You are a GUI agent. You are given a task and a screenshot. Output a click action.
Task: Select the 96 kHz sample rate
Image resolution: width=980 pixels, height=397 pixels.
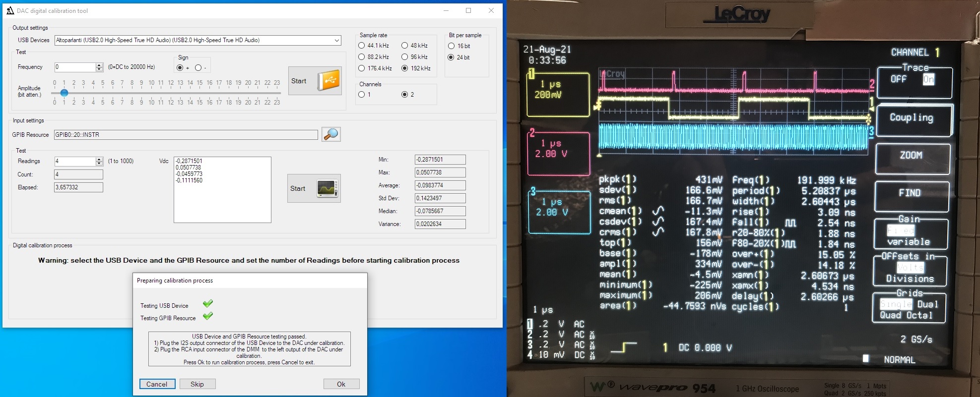pyautogui.click(x=404, y=57)
